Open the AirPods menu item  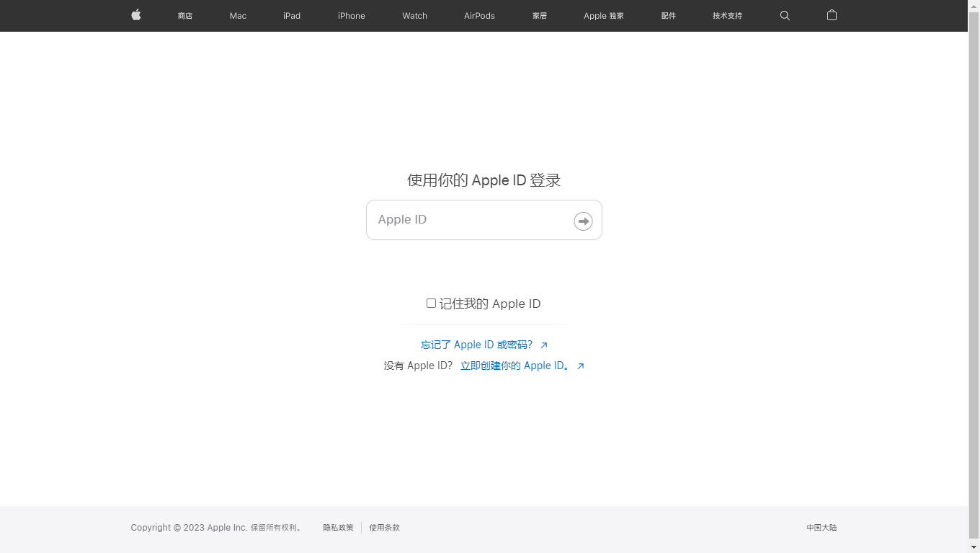point(479,16)
